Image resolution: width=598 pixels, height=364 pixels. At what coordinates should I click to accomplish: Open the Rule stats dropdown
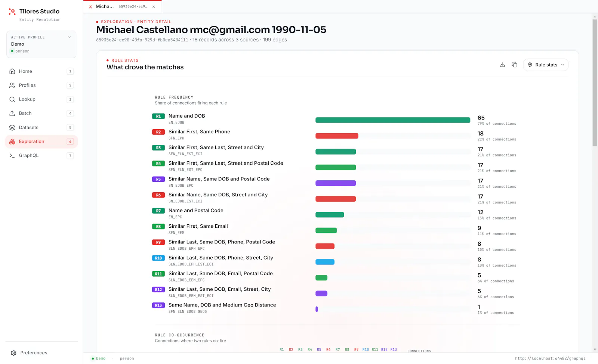pyautogui.click(x=546, y=65)
